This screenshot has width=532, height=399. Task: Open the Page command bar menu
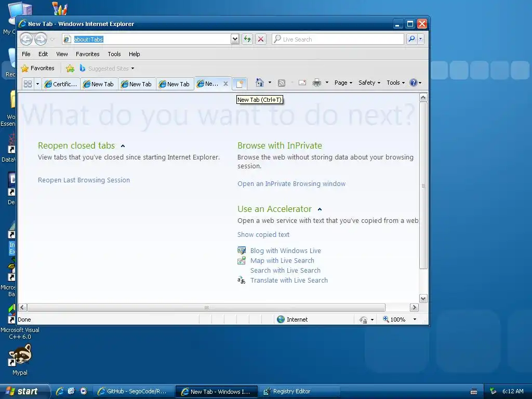343,83
